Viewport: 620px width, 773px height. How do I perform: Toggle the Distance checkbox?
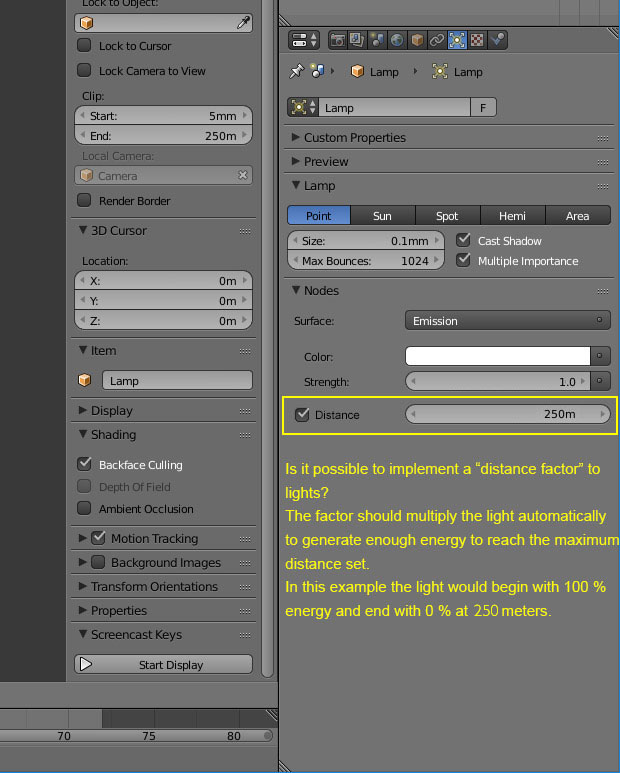pyautogui.click(x=302, y=415)
